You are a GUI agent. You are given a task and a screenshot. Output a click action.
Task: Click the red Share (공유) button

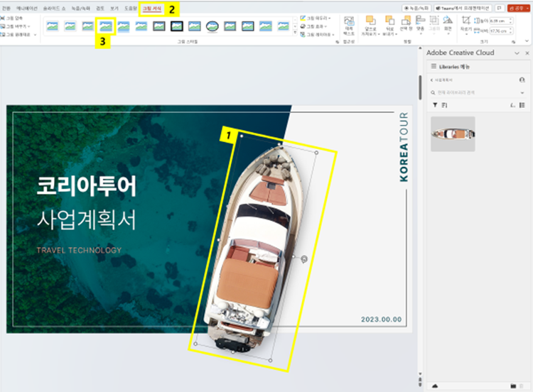(517, 8)
